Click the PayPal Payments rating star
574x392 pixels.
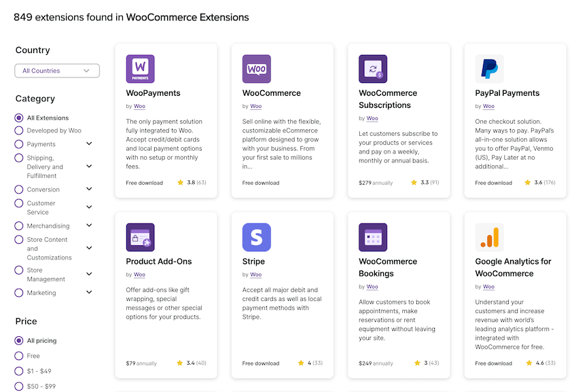pos(528,182)
